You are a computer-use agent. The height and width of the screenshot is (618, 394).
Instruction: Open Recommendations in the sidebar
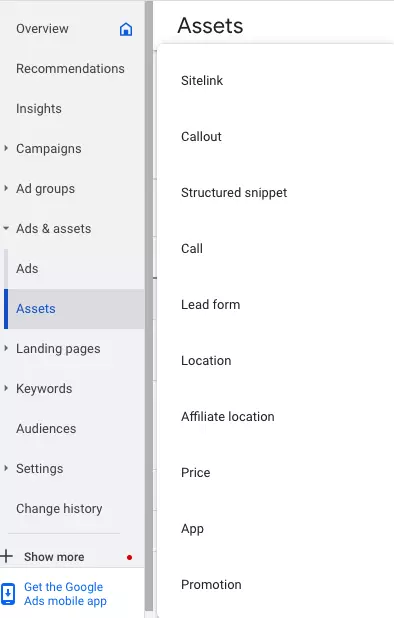pos(70,69)
